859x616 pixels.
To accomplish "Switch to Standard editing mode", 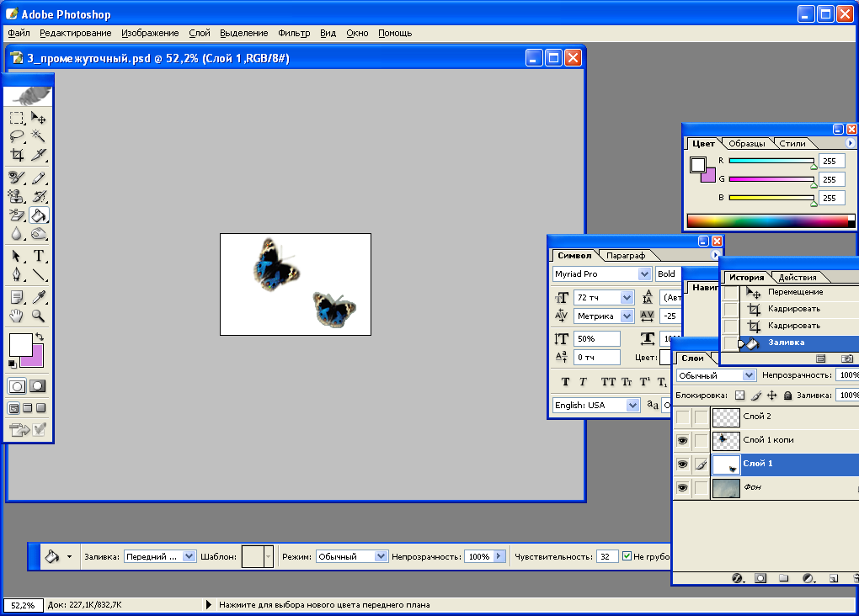I will point(17,386).
